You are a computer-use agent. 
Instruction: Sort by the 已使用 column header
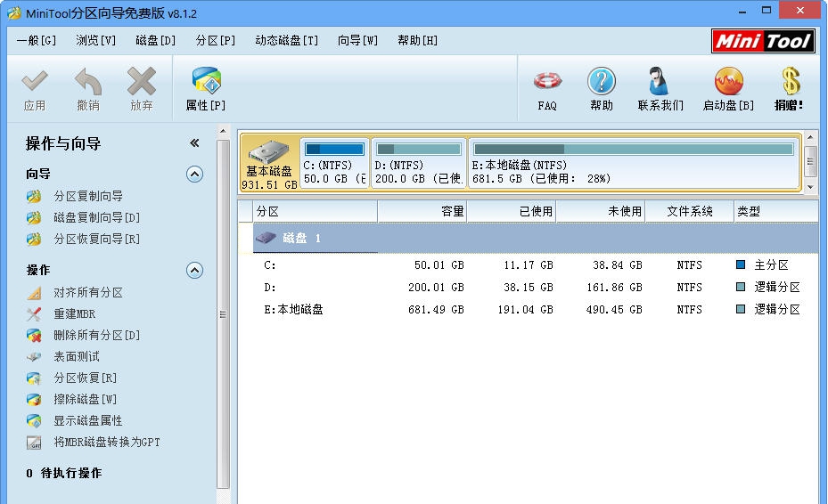(512, 212)
